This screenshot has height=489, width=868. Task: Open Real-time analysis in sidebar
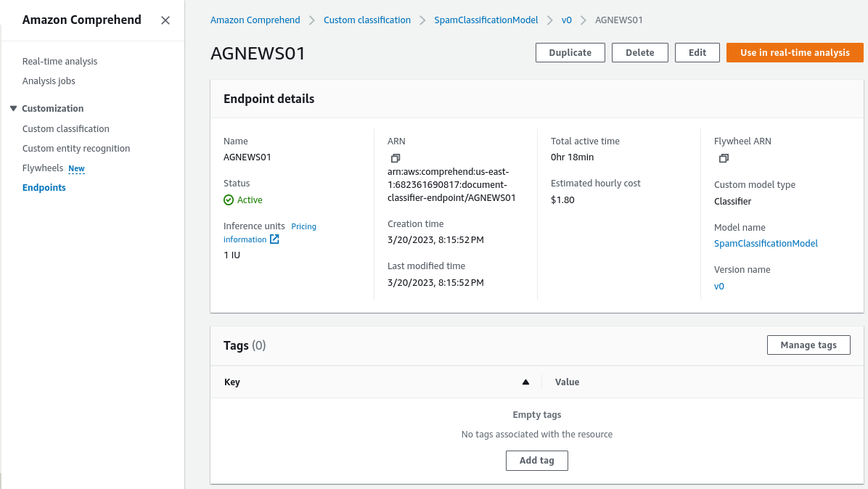point(60,62)
